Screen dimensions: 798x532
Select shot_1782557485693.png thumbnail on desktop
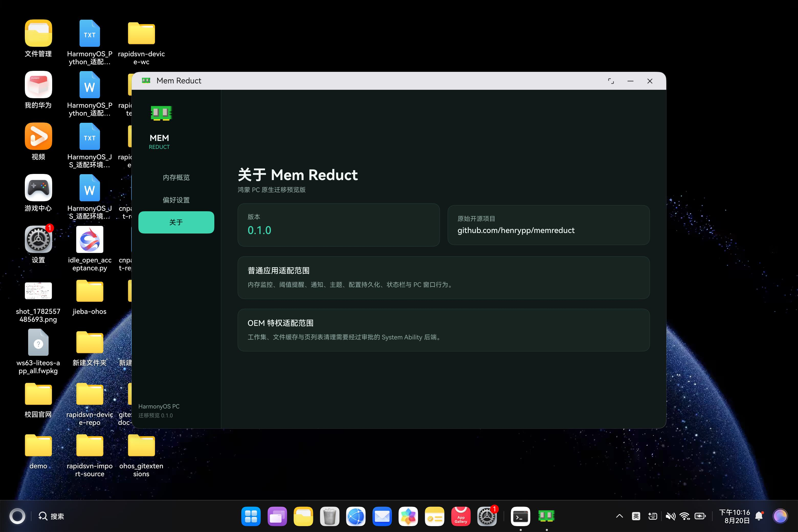(x=38, y=291)
